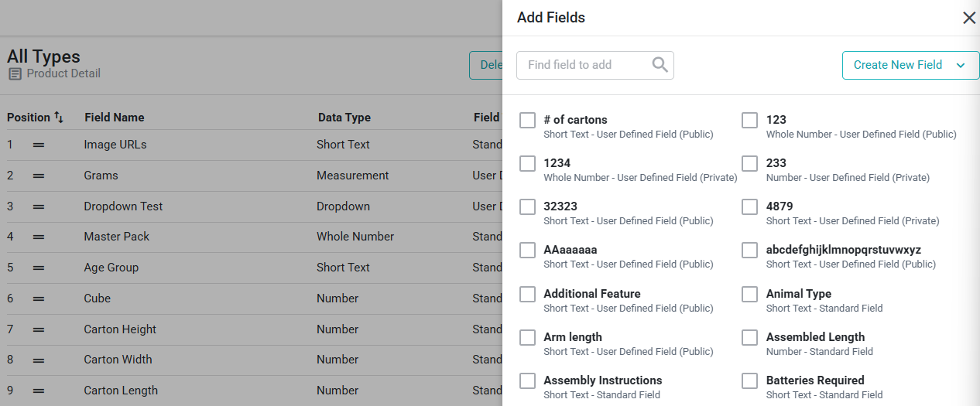The height and width of the screenshot is (406, 980).
Task: Check the Batteries Required field
Action: tap(749, 381)
